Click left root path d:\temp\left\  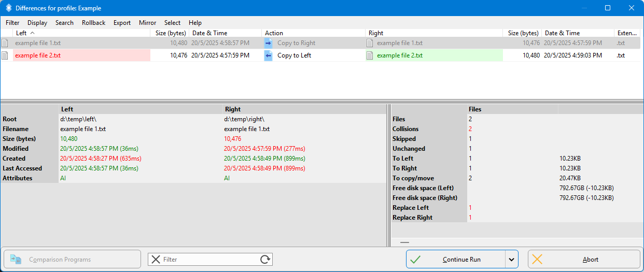tap(78, 119)
